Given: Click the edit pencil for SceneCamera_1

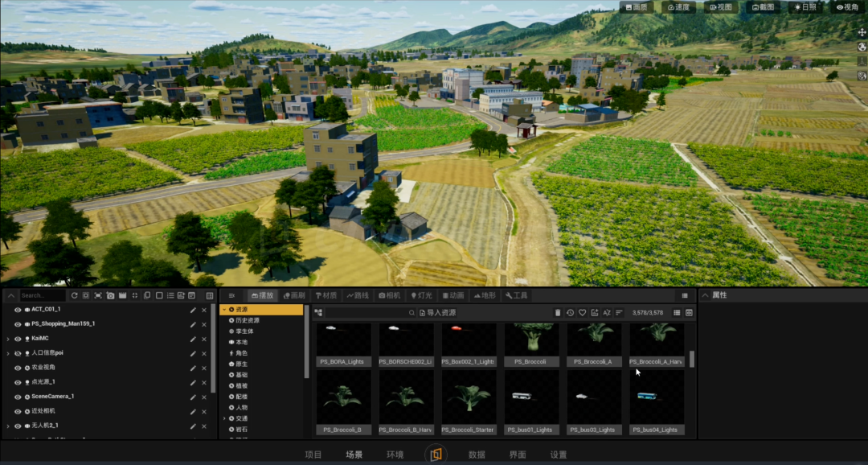Looking at the screenshot, I should (x=193, y=397).
